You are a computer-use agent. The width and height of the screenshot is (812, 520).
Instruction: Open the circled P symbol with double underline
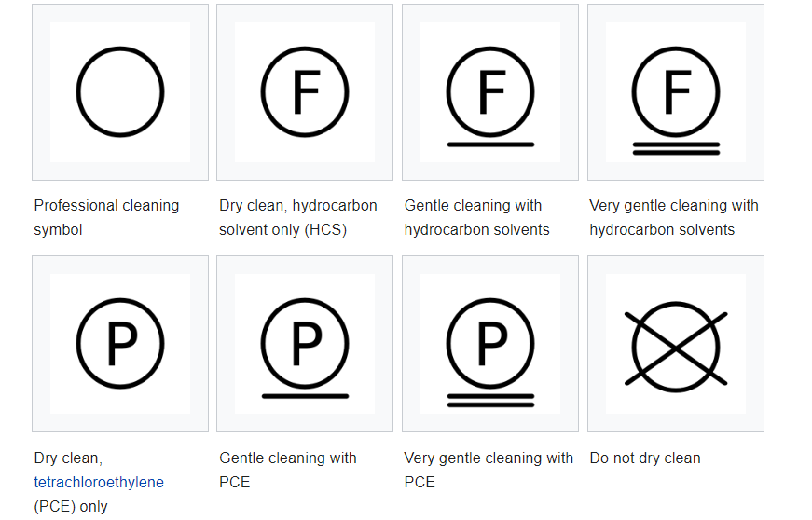(x=489, y=352)
